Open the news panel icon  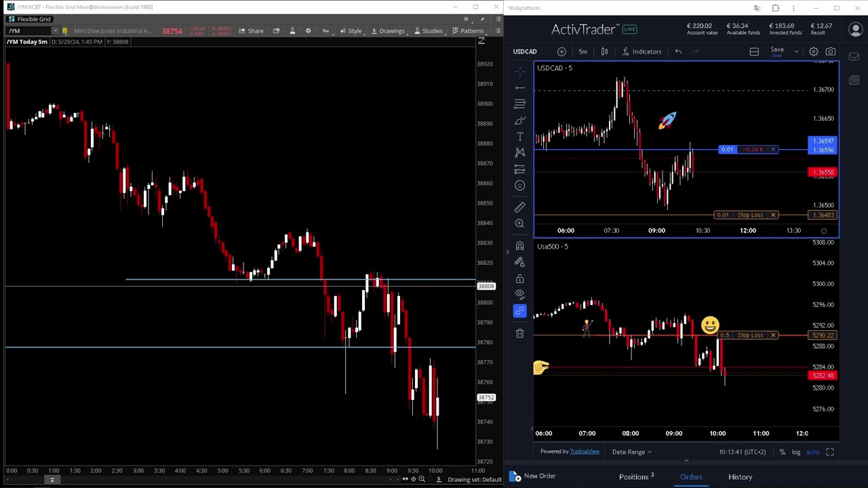coord(854,80)
